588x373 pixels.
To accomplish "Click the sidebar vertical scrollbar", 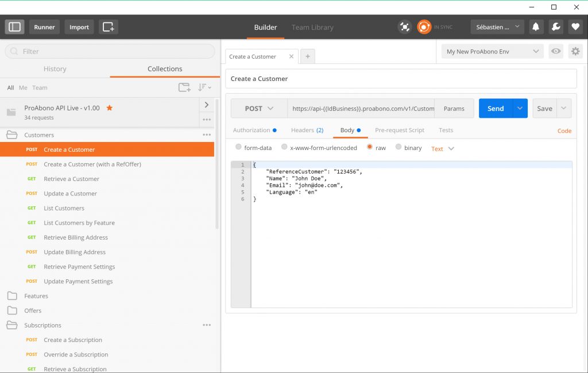I will (216, 164).
